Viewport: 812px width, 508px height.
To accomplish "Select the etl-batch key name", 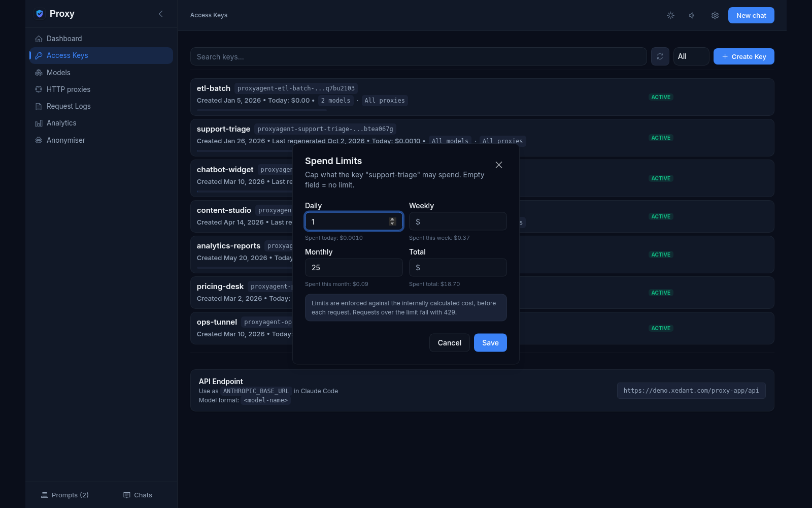I will pos(214,88).
